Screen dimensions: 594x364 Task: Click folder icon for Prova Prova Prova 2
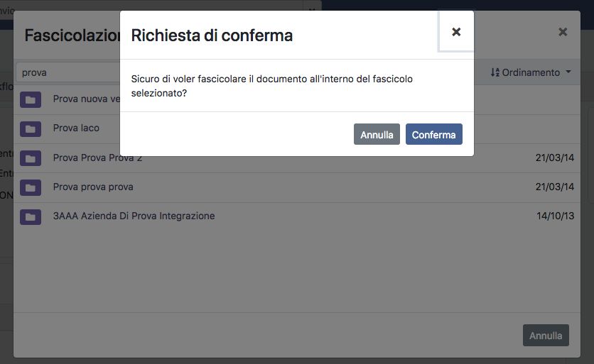click(30, 158)
